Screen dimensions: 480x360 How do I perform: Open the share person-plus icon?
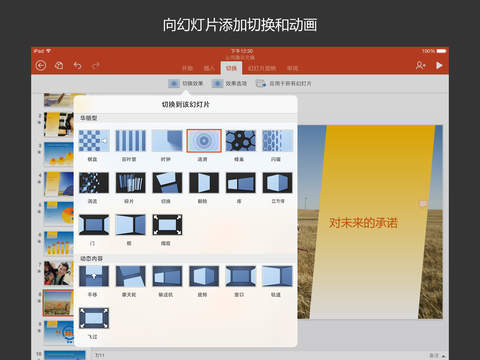[421, 65]
